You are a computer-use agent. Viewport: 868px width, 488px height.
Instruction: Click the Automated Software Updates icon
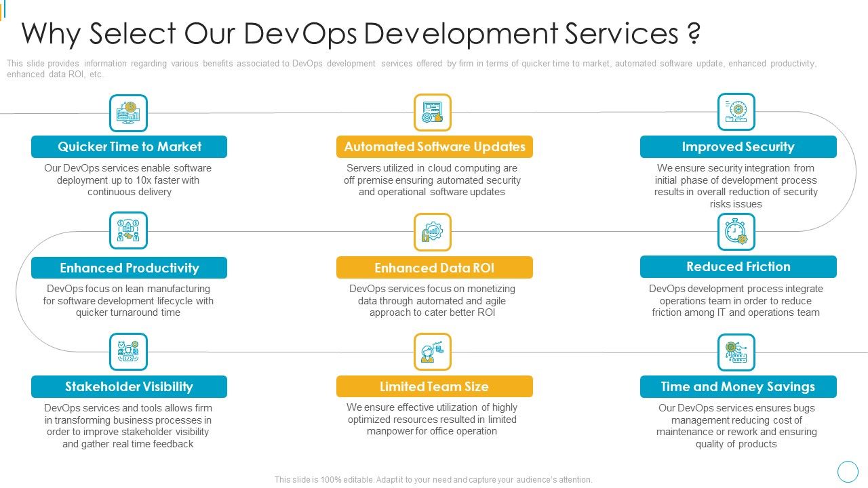tap(433, 113)
